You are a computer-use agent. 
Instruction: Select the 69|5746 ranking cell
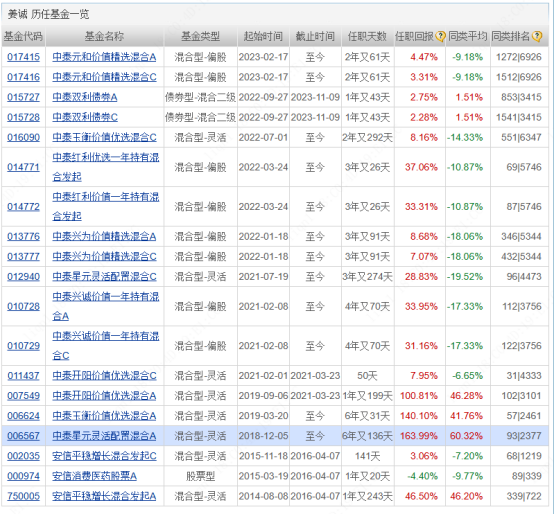point(524,167)
